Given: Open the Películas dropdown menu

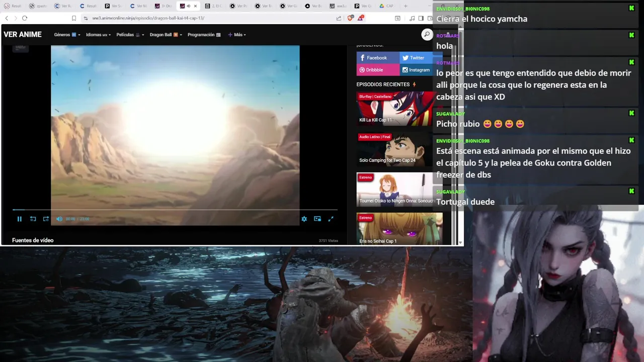Looking at the screenshot, I should 130,35.
